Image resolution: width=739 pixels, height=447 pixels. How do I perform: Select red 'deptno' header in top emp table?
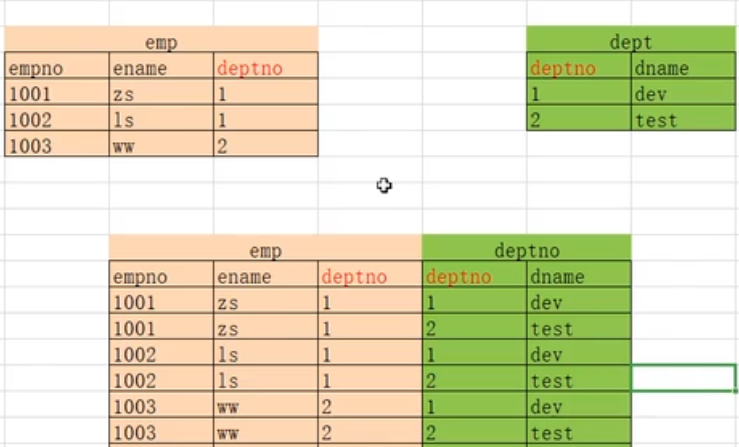pyautogui.click(x=266, y=68)
